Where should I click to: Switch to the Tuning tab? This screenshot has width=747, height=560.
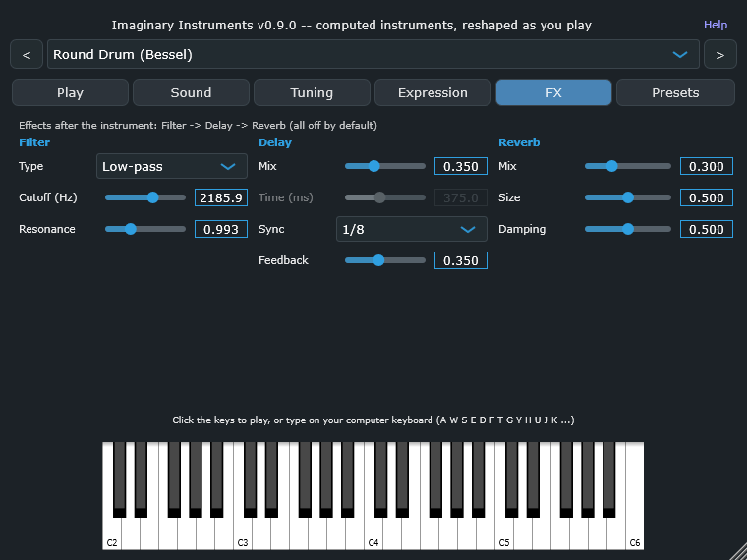[x=312, y=92]
